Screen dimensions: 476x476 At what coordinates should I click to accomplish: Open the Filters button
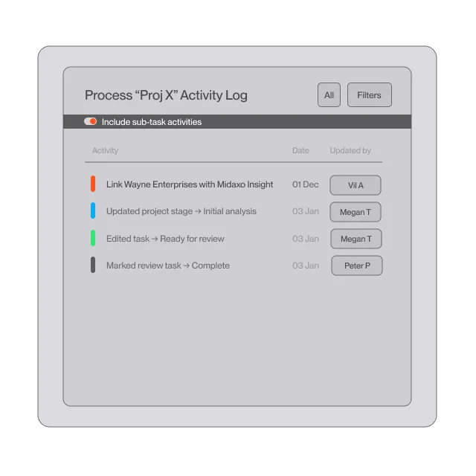click(x=370, y=95)
